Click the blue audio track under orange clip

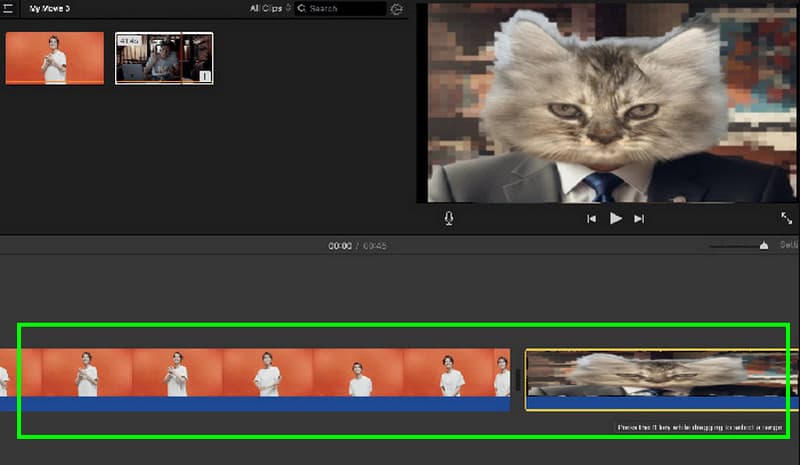[255, 404]
